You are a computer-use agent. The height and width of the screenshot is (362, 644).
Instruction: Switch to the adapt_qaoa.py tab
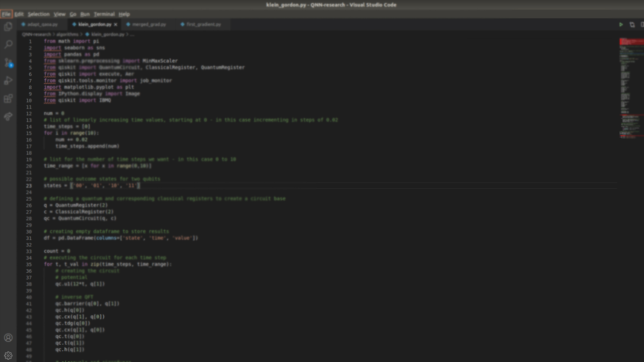coord(41,25)
